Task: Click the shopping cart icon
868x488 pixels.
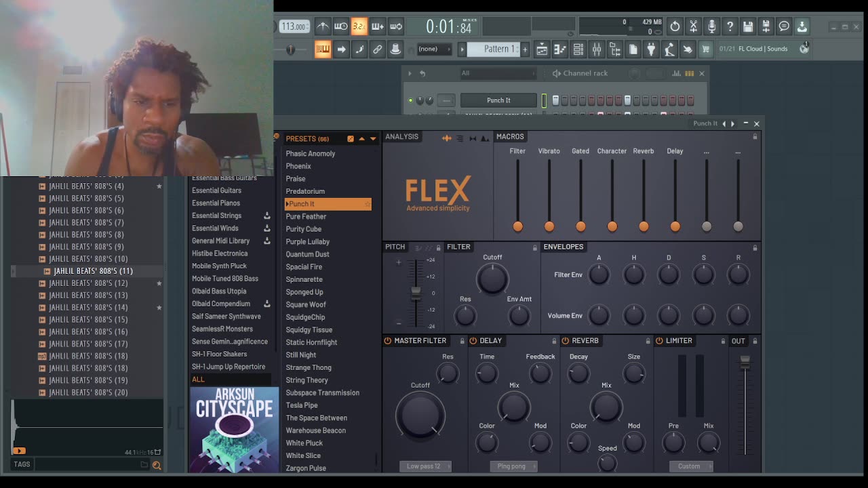Action: pos(705,49)
